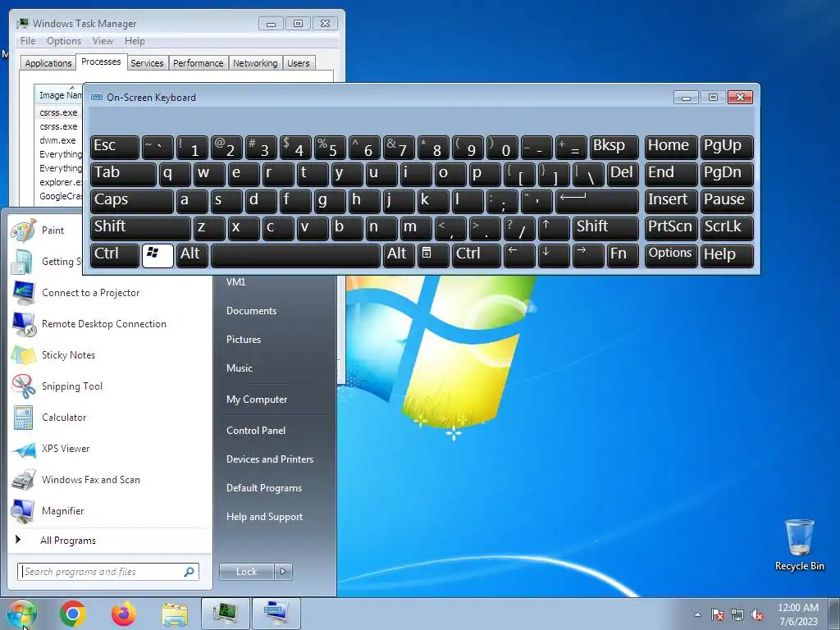Open the arrow menu next to Lock
The image size is (840, 630).
283,572
